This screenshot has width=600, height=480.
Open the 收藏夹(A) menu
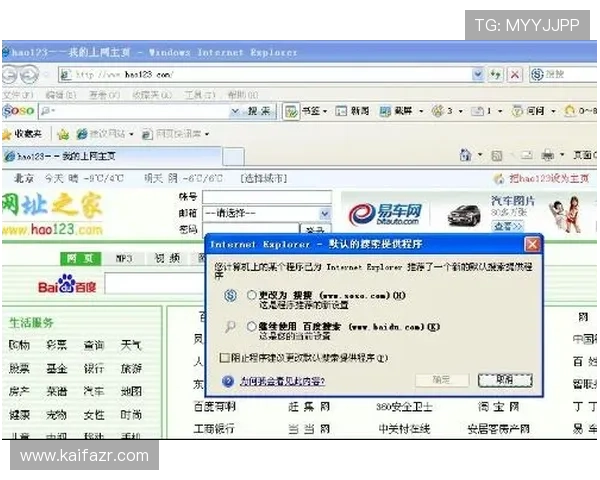[x=152, y=94]
